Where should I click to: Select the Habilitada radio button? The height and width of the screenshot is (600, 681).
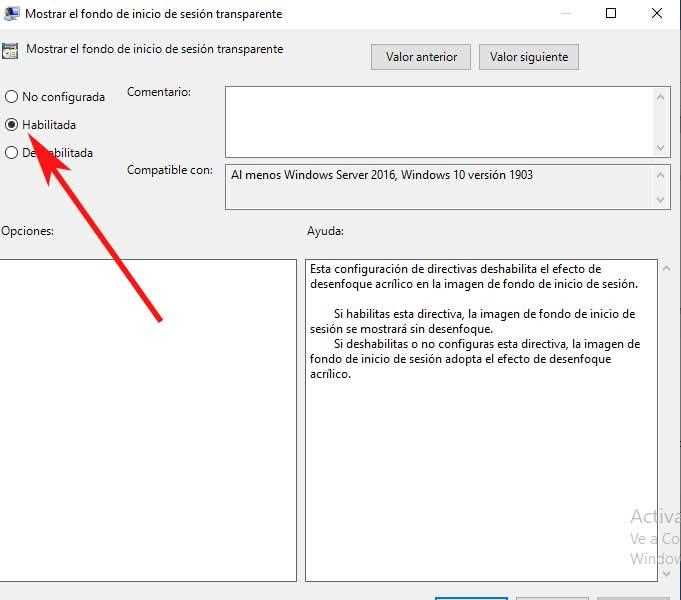point(11,125)
